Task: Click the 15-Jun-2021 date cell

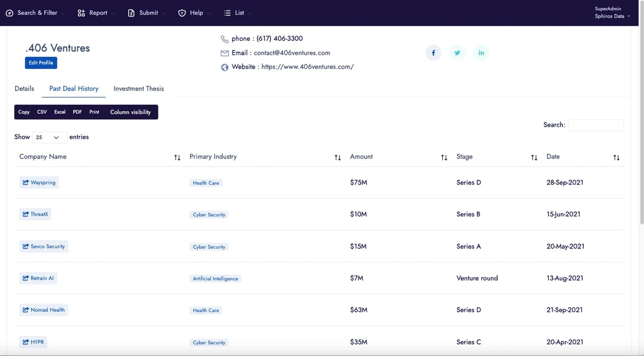Action: [563, 214]
